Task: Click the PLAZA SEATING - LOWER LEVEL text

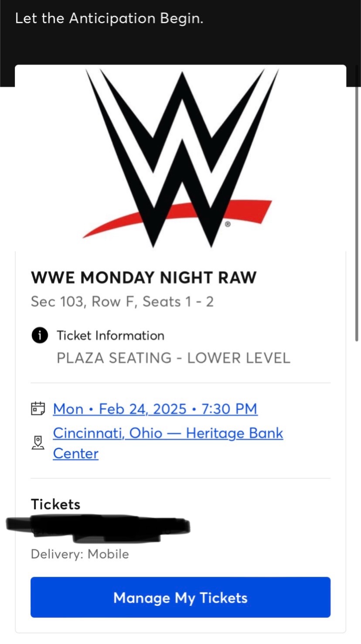Action: (173, 358)
